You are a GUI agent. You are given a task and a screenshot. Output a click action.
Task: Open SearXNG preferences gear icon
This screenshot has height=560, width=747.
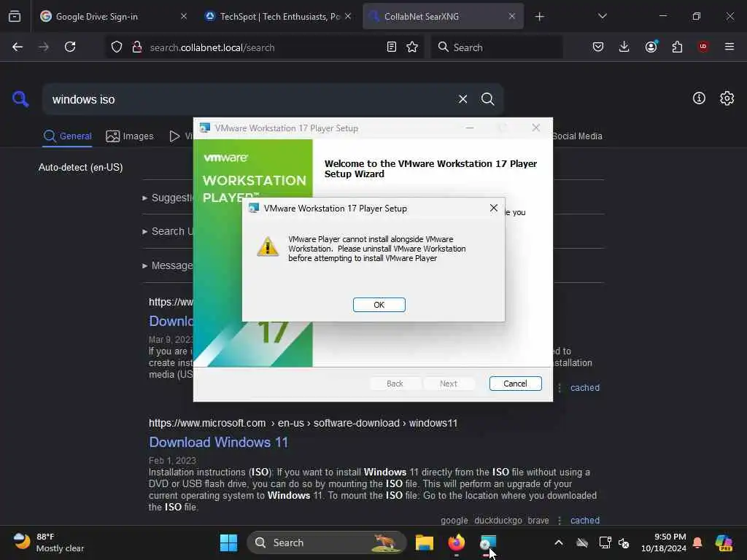pyautogui.click(x=727, y=98)
